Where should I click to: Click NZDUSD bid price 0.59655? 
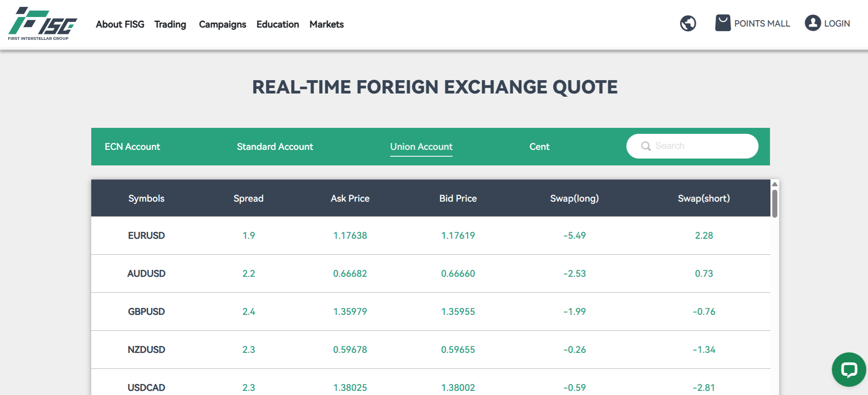coord(458,350)
